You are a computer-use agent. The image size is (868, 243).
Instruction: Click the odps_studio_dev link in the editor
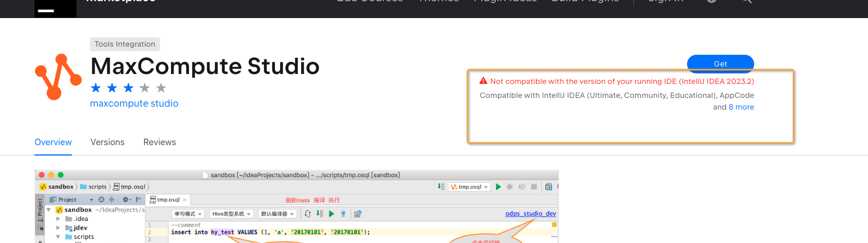tap(531, 214)
